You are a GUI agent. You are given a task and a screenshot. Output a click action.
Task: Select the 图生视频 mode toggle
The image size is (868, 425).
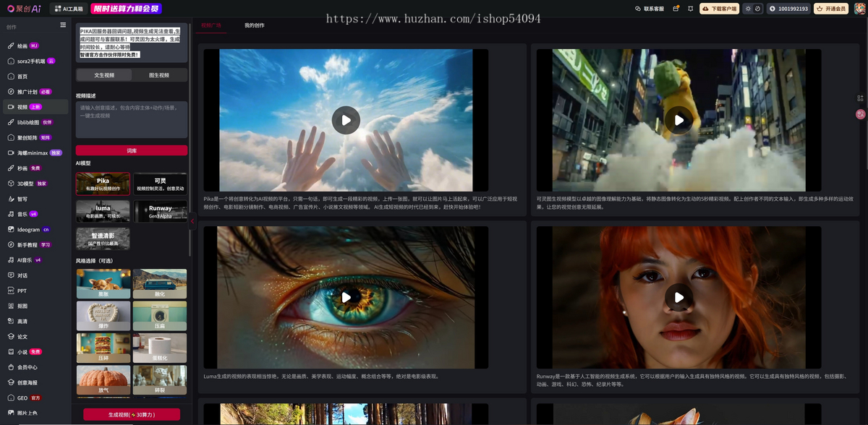coord(159,75)
